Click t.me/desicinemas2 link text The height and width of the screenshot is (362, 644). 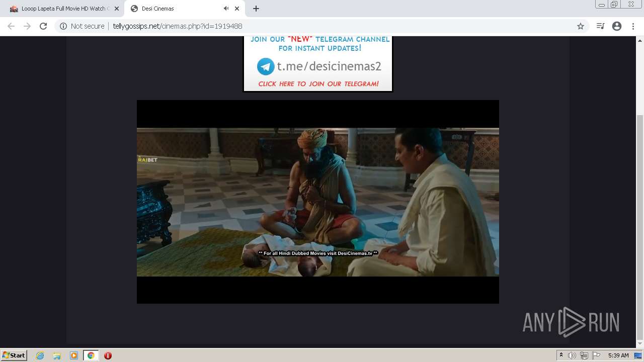click(x=329, y=66)
